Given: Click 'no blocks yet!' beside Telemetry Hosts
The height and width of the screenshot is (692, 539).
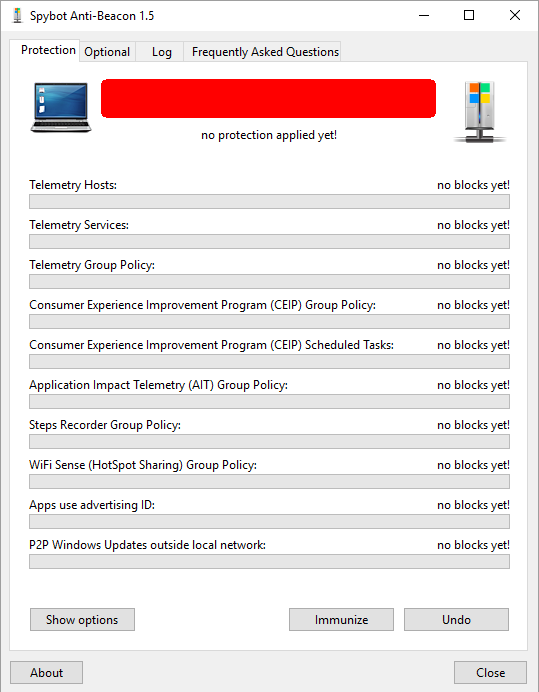Looking at the screenshot, I should (473, 185).
